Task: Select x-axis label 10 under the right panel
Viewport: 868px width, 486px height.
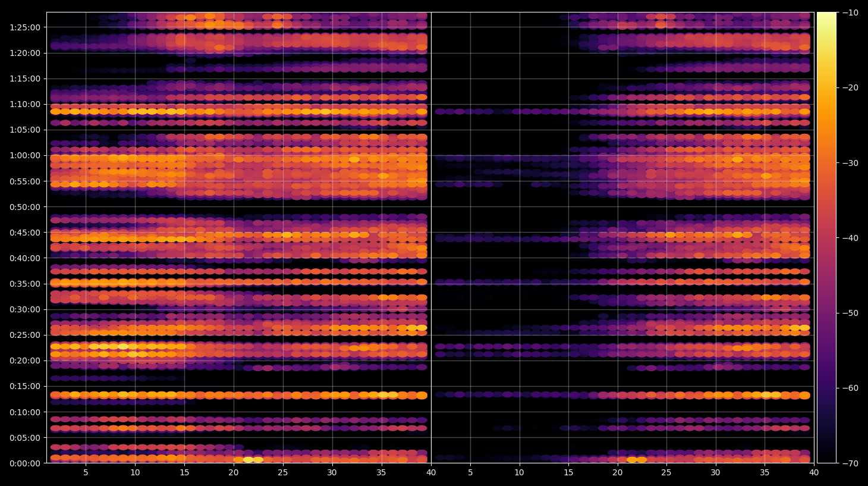Action: [520, 473]
